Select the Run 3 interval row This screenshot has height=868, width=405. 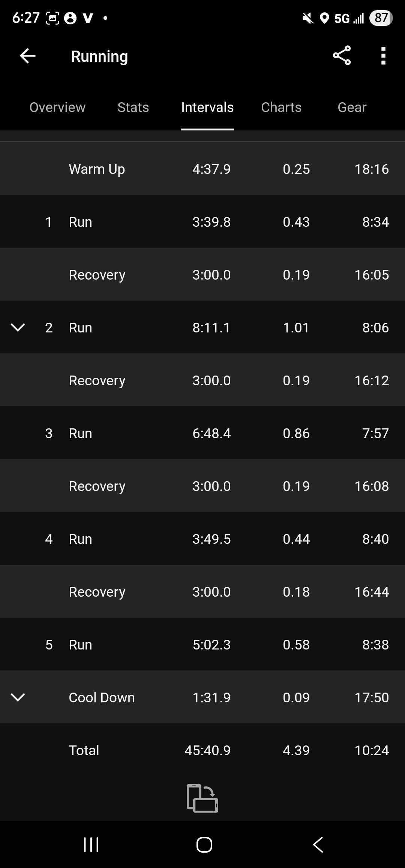(x=202, y=433)
